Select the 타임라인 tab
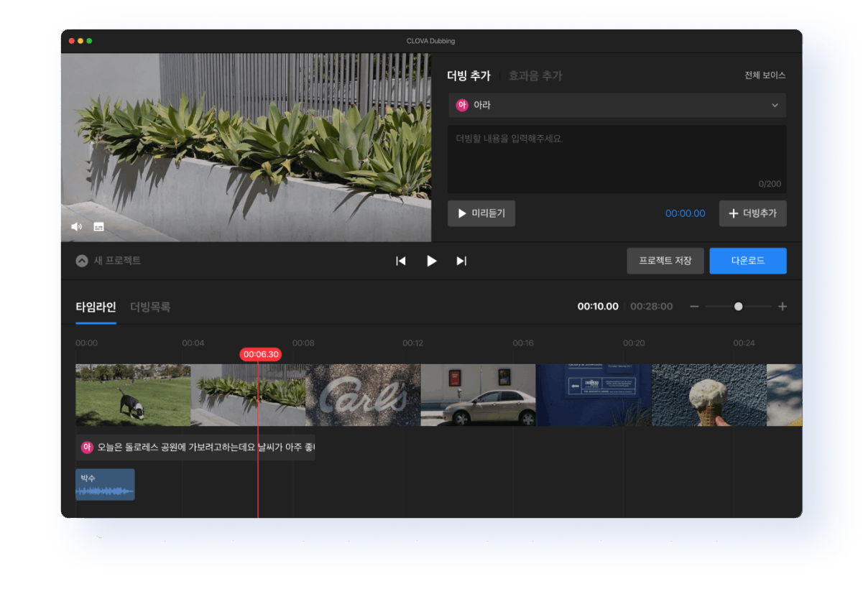 [x=96, y=307]
